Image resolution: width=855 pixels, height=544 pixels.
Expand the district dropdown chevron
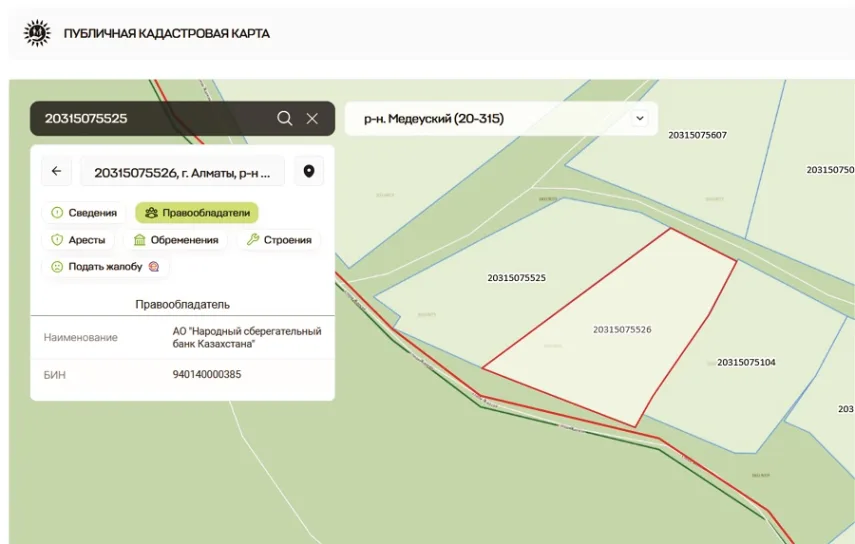click(x=640, y=119)
